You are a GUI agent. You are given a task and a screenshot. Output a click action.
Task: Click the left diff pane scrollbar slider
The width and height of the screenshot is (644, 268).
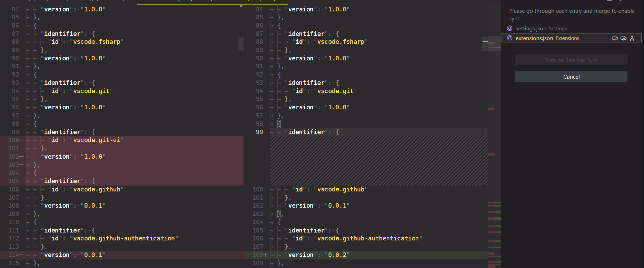coord(241,44)
